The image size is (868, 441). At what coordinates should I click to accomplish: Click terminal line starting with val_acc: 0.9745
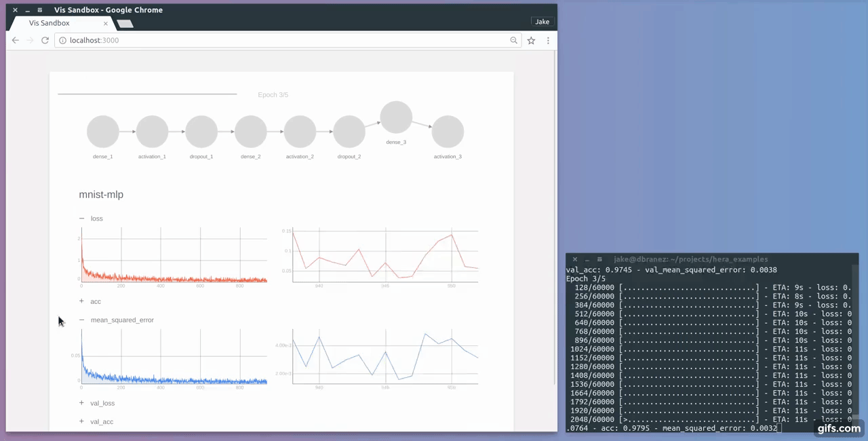[x=671, y=269]
